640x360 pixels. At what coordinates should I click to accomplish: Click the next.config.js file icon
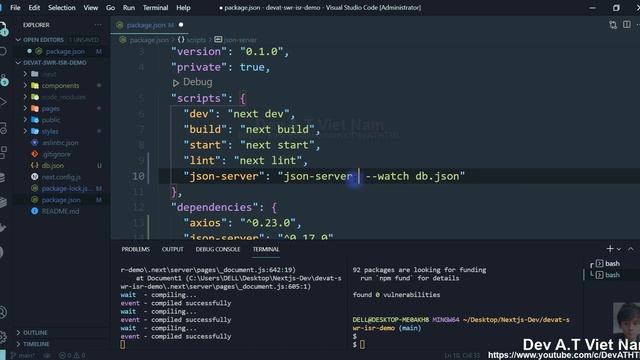coord(35,177)
